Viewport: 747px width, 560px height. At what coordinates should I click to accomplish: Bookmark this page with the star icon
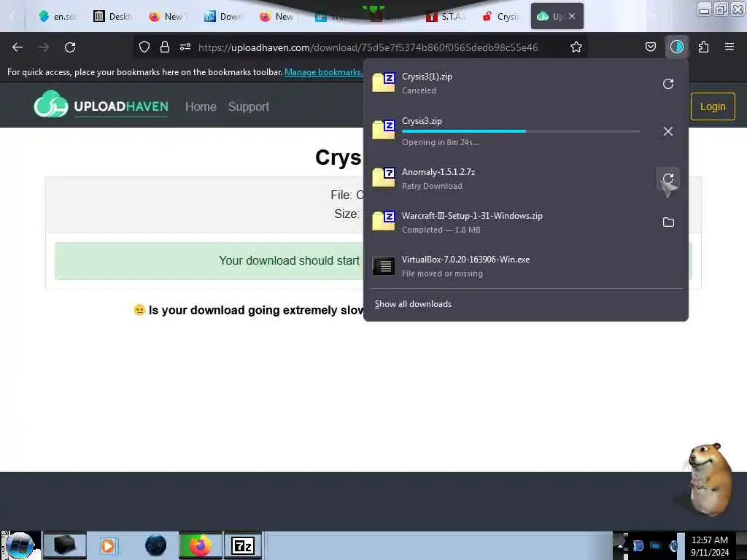pyautogui.click(x=576, y=47)
